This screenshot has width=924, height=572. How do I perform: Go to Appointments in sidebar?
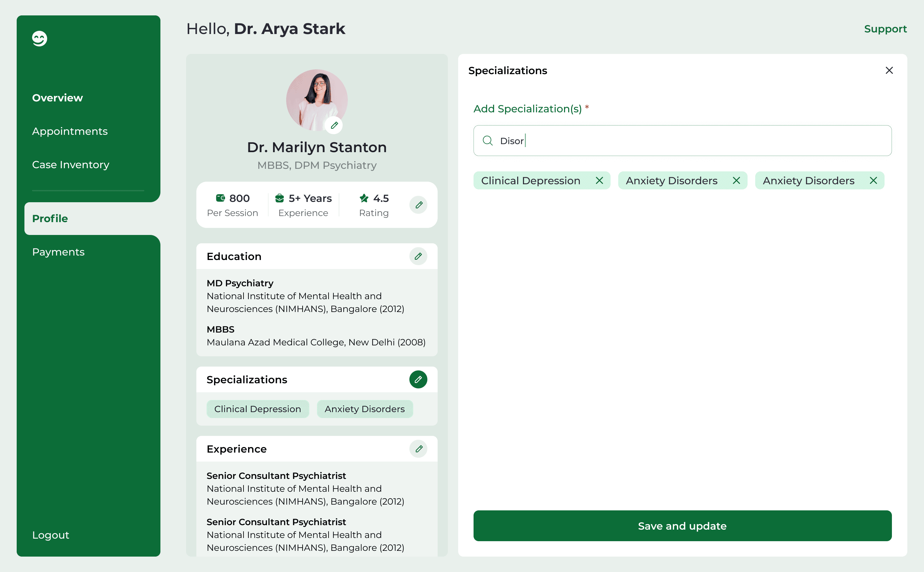tap(70, 131)
